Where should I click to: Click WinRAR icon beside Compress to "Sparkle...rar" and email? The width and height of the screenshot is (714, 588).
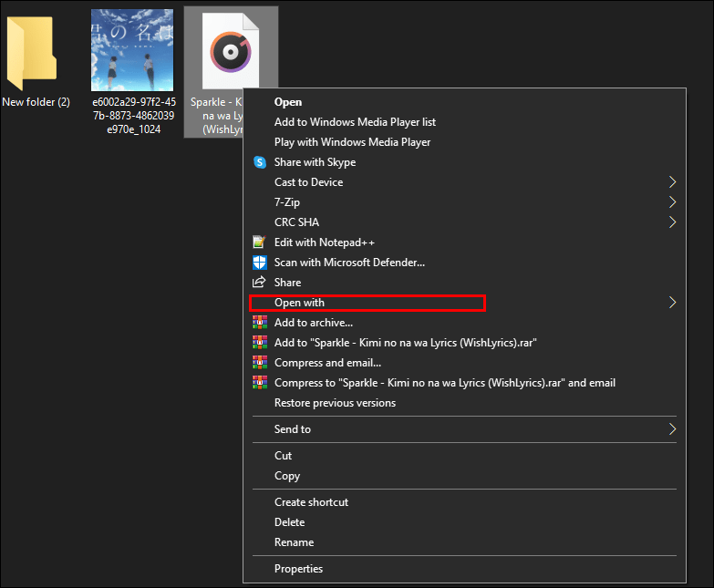point(260,382)
